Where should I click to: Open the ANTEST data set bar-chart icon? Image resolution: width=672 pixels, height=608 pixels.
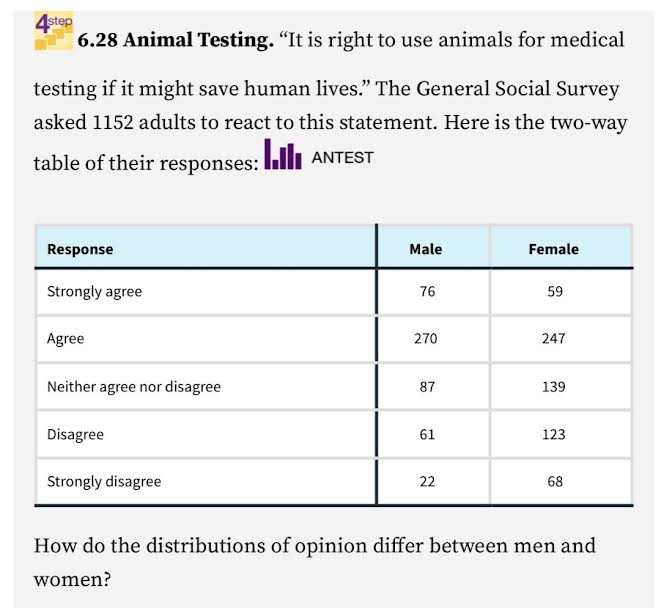point(283,155)
